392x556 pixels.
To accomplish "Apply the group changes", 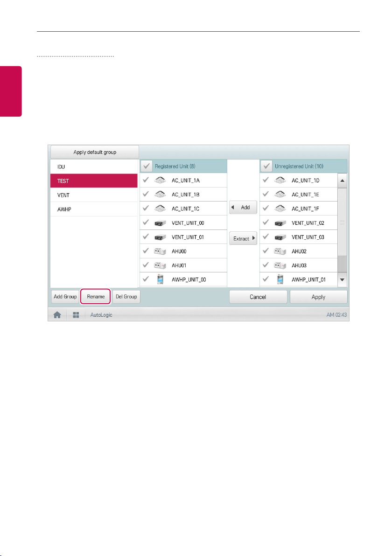I will click(x=319, y=297).
